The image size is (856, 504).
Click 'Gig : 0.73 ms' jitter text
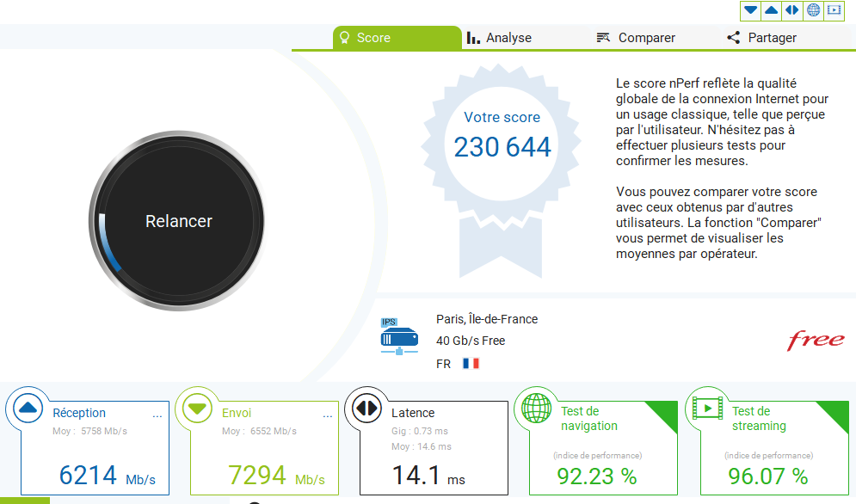coord(420,431)
